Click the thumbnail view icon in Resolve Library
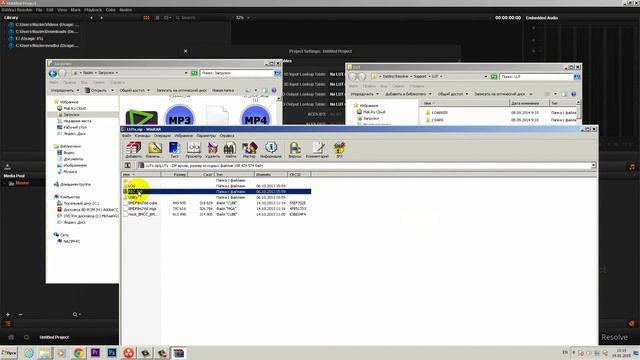 coord(146,18)
